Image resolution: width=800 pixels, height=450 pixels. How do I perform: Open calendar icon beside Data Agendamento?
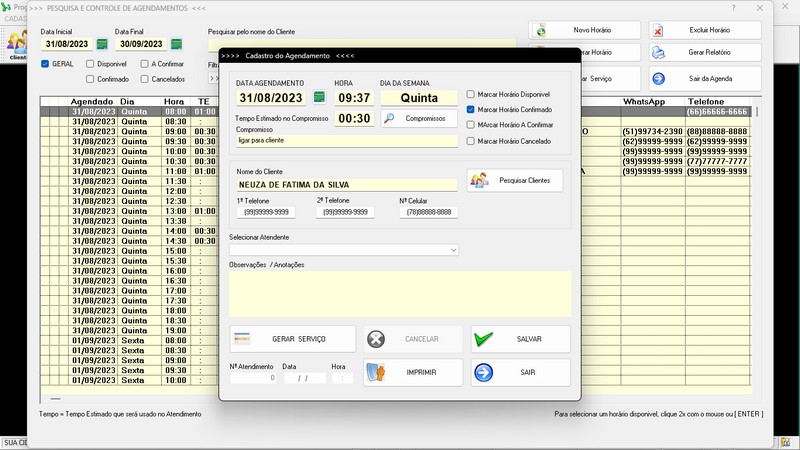319,97
